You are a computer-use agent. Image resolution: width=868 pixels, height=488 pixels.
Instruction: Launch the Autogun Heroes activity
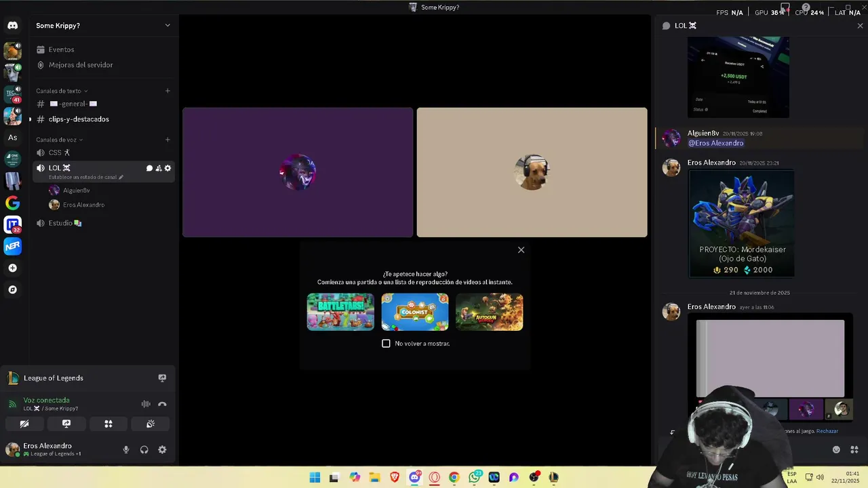click(489, 312)
